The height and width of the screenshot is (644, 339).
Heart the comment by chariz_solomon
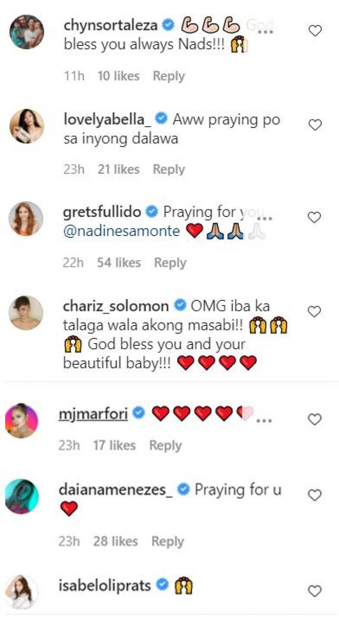pos(314,312)
